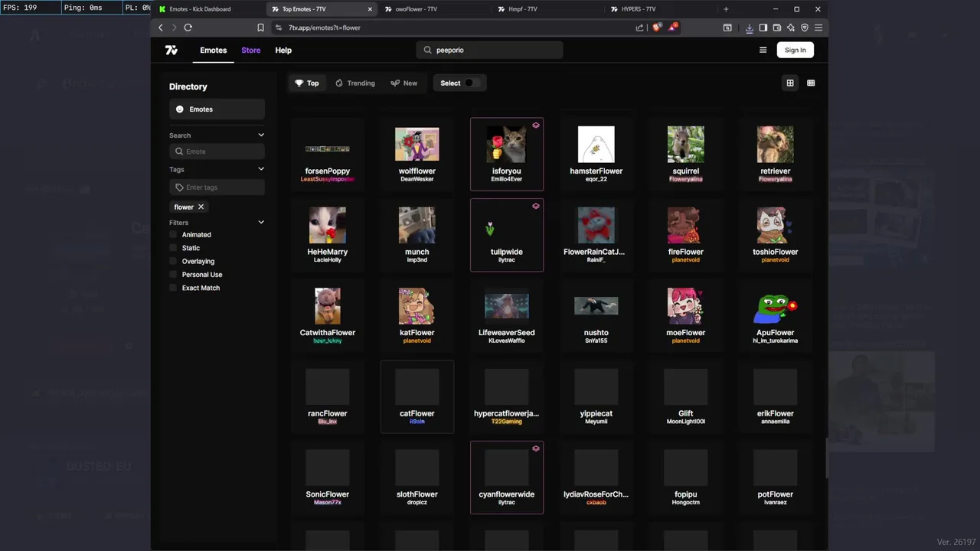Open the browser hamburger menu
This screenshot has height=551, width=980.
818,28
